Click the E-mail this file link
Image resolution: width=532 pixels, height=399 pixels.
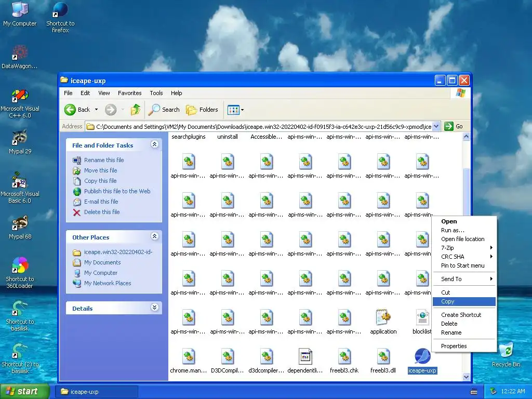(101, 202)
